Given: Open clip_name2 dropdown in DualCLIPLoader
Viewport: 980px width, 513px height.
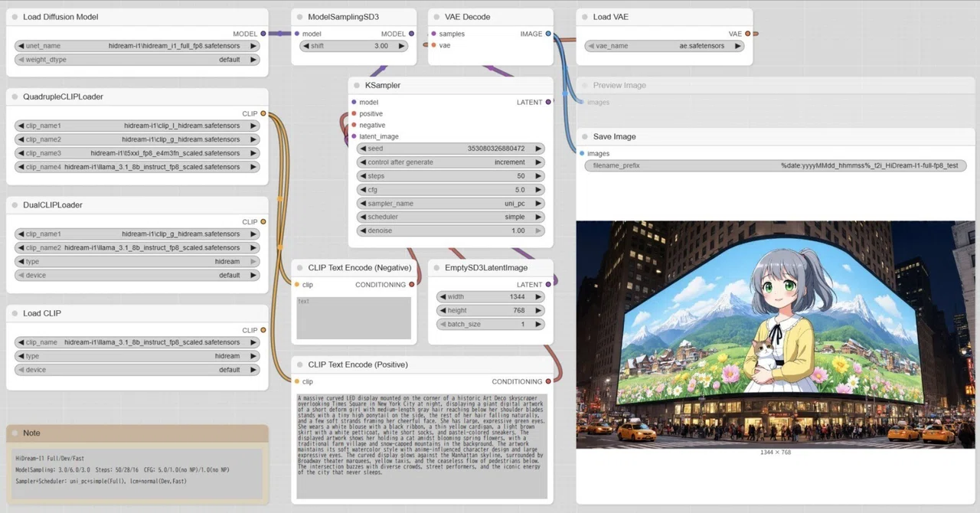Looking at the screenshot, I should click(x=137, y=248).
